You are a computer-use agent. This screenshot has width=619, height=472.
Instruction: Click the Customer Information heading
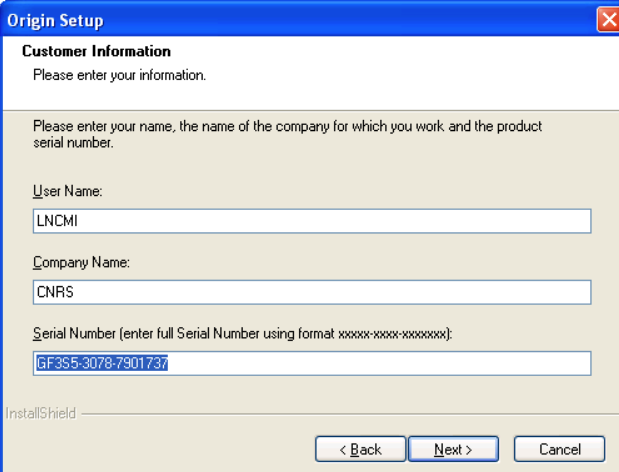[96, 51]
